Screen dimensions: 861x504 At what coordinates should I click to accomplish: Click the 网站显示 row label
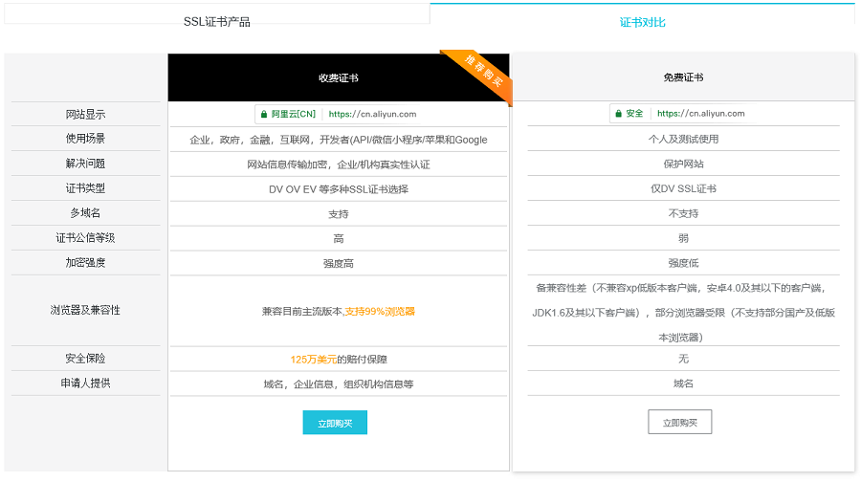pos(86,114)
